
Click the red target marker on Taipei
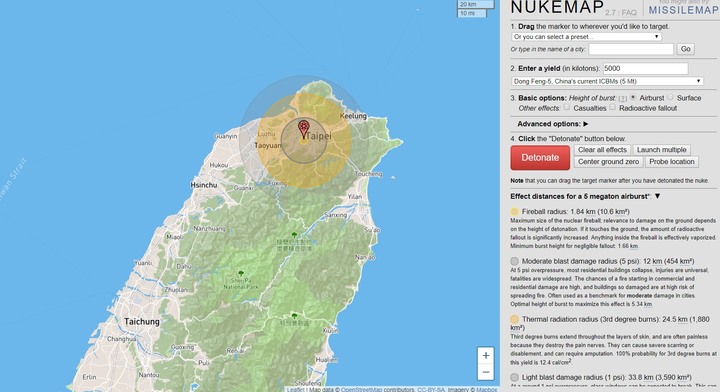point(304,129)
